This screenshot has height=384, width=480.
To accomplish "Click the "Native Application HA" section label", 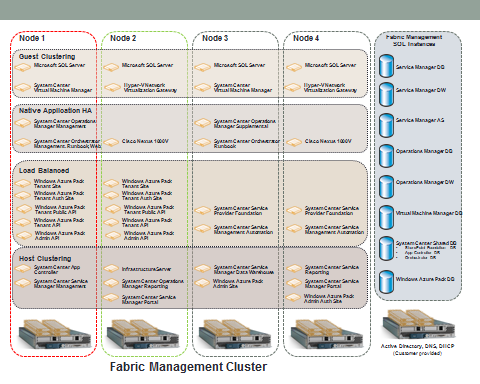I will point(55,111).
